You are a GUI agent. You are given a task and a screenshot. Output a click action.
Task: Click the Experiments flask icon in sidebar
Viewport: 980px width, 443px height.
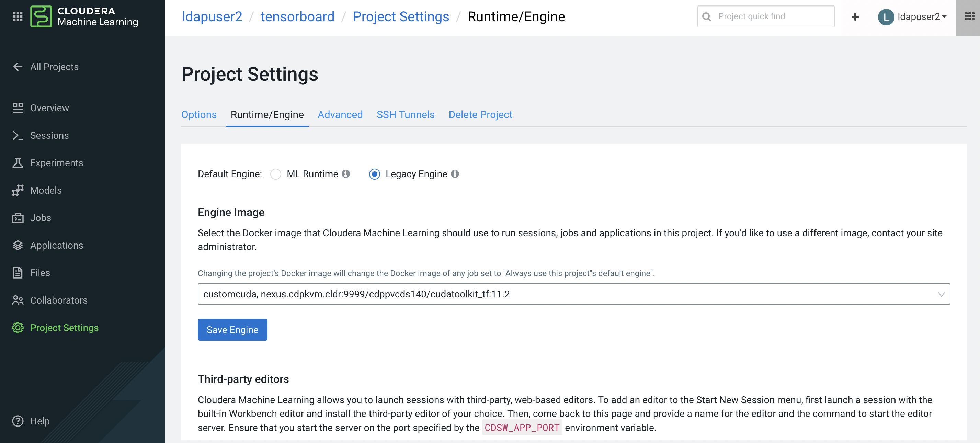click(x=18, y=163)
